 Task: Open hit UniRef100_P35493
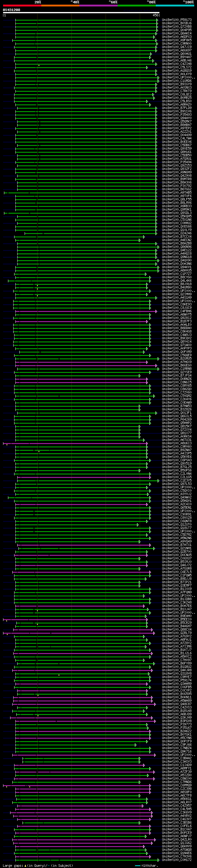point(177,115)
